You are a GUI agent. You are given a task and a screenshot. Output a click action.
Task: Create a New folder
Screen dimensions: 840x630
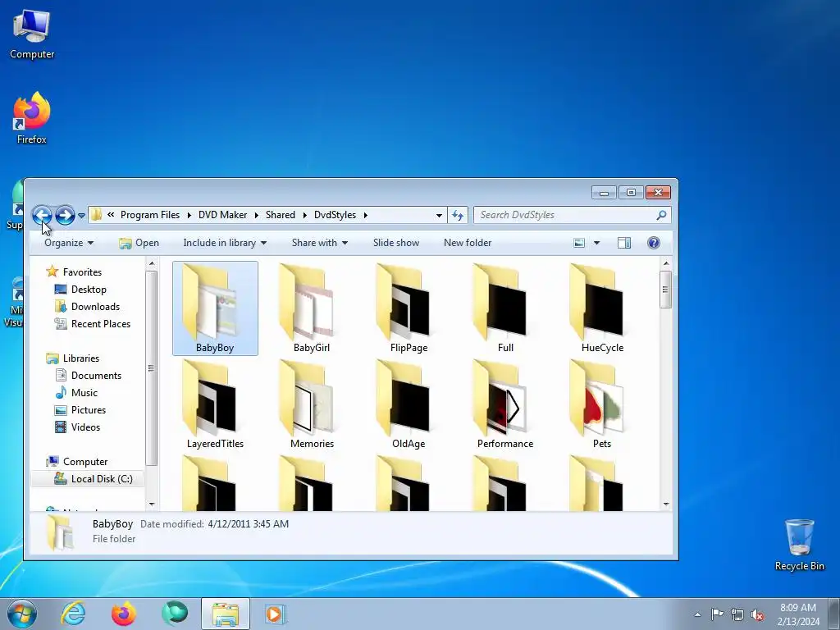(x=467, y=243)
